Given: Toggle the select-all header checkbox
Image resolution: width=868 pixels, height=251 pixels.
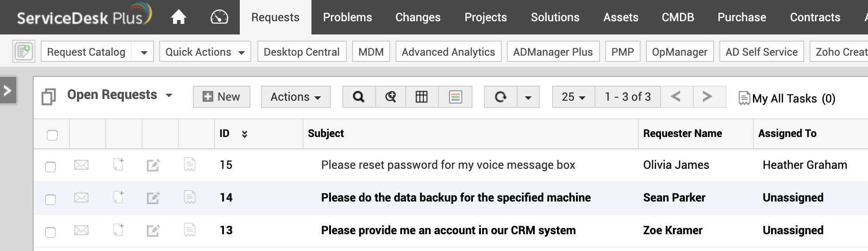Looking at the screenshot, I should click(x=52, y=135).
